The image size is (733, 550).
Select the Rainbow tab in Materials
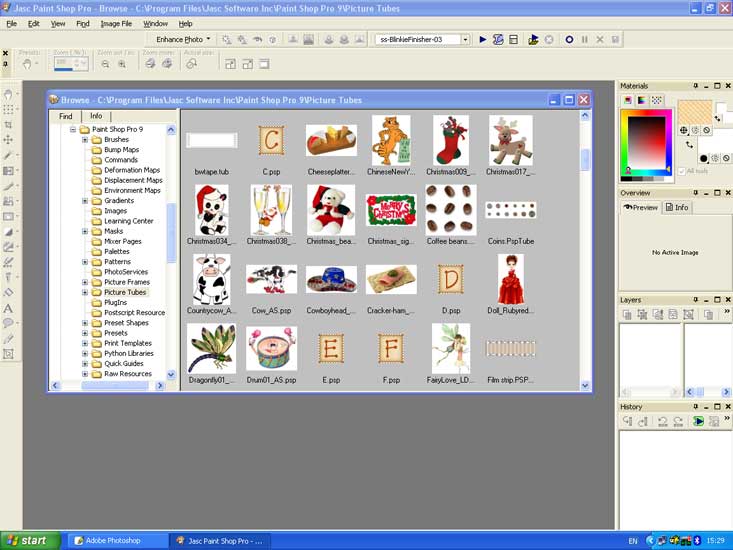642,100
